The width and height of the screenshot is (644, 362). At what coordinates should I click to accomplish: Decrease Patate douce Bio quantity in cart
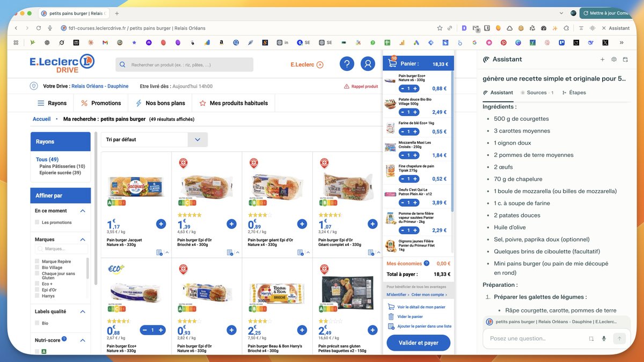tap(402, 112)
